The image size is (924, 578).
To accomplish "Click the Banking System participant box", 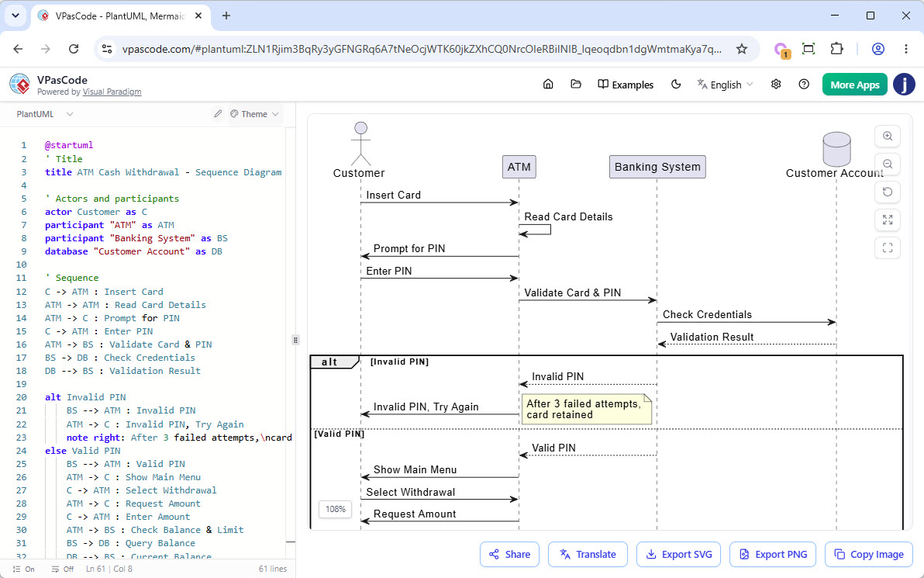I will 657,167.
